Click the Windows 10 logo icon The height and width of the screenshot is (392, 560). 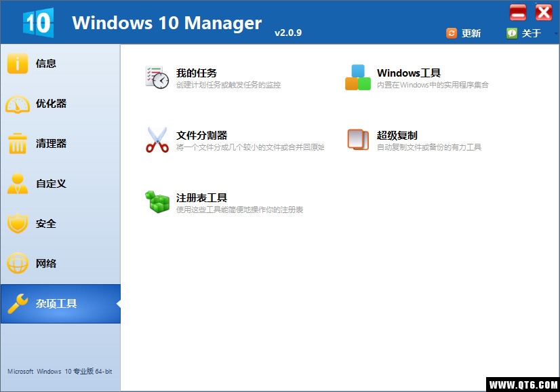point(38,22)
